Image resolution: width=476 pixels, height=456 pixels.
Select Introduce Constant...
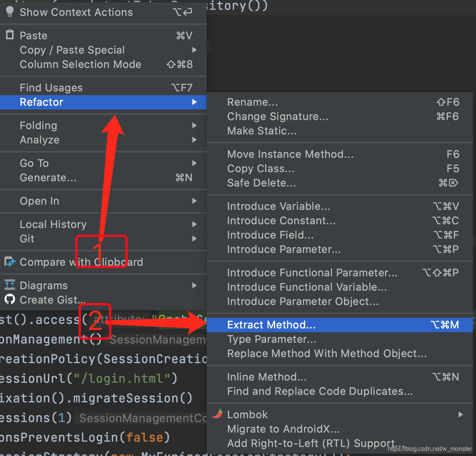(x=340, y=220)
